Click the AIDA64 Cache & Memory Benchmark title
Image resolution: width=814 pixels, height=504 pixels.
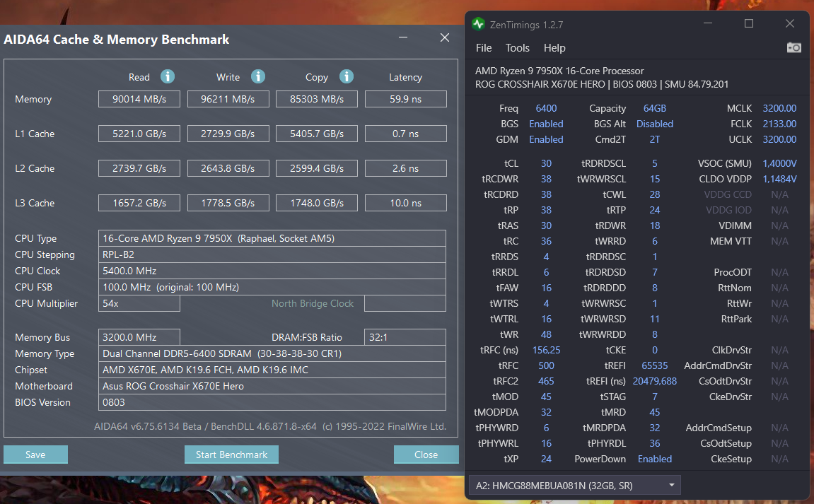tap(116, 40)
